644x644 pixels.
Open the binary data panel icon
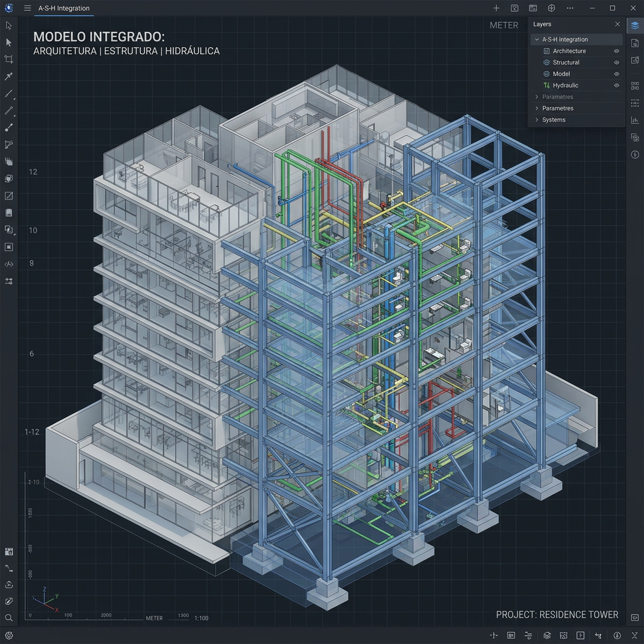click(x=635, y=86)
